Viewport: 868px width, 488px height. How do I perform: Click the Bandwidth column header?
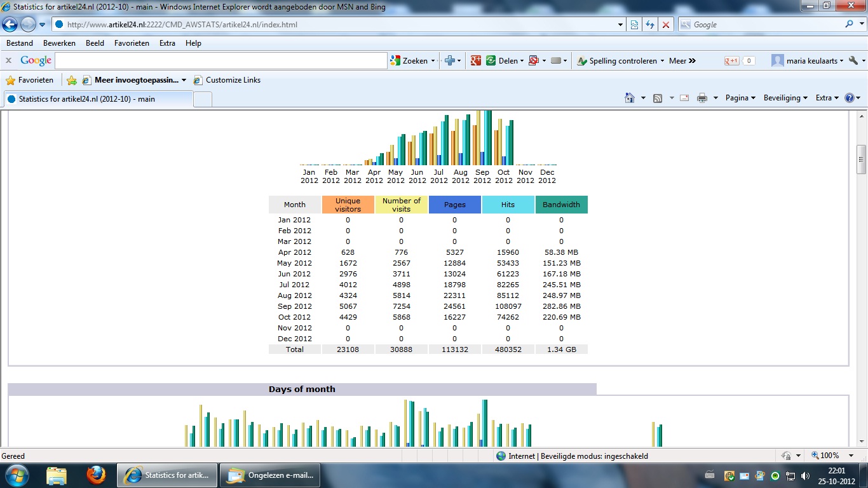[x=562, y=205]
